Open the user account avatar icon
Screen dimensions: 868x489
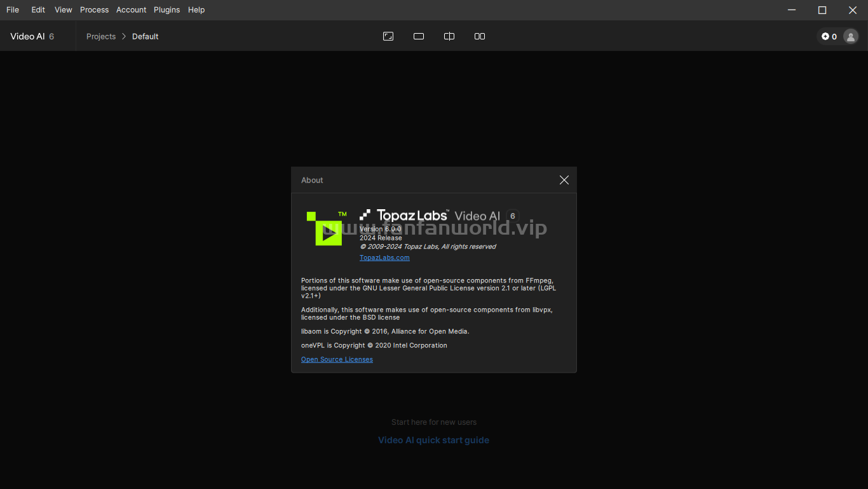pos(851,36)
